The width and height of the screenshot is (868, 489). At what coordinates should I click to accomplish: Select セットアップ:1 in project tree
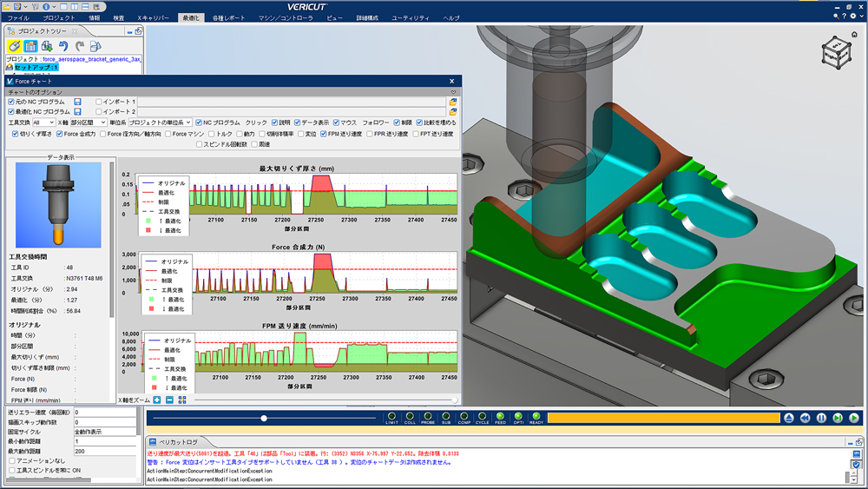[x=36, y=67]
